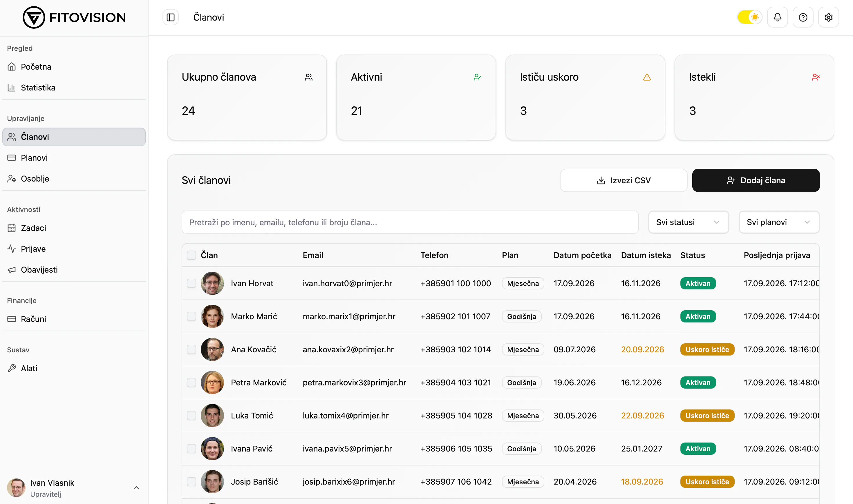Screen dimensions: 853x504
Task: Open Prijave in sidebar
Action: 74,249
